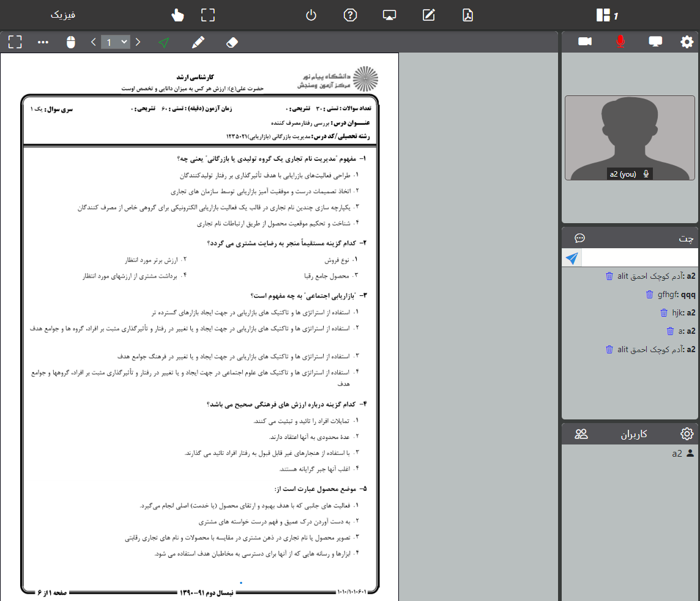
Task: Go to the next page arrow
Action: pyautogui.click(x=138, y=42)
